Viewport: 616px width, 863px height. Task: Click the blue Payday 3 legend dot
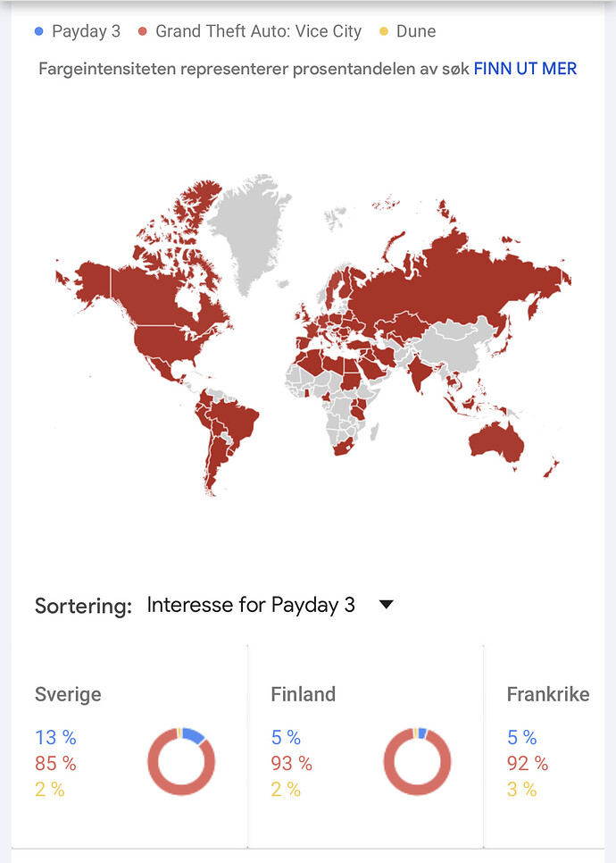tap(38, 31)
